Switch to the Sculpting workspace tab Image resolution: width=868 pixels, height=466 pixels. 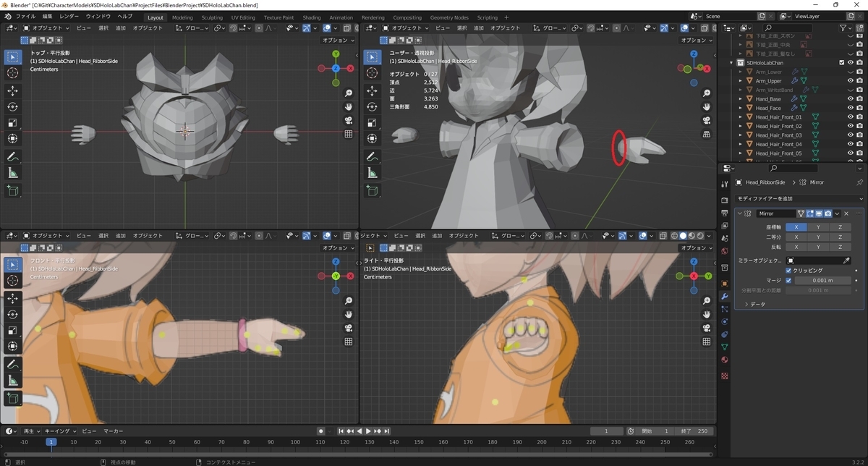212,17
